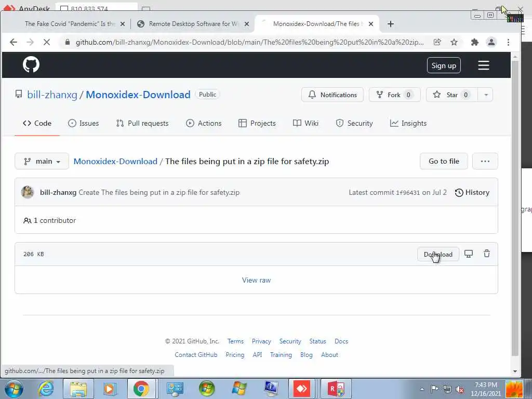The image size is (532, 399).
Task: Click Chrome icon in taskbar
Action: (141, 389)
